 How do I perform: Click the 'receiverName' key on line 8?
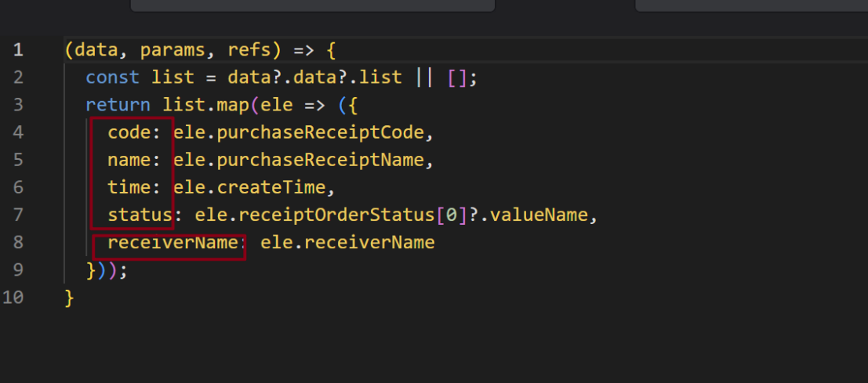pos(173,243)
